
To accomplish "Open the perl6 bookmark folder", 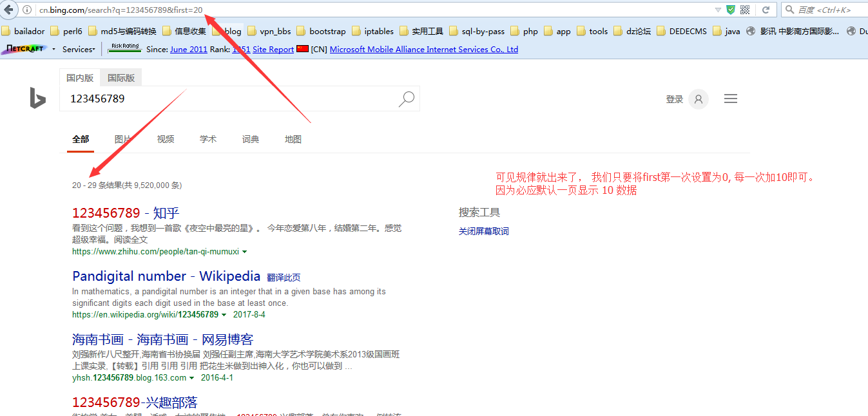I will tap(66, 31).
